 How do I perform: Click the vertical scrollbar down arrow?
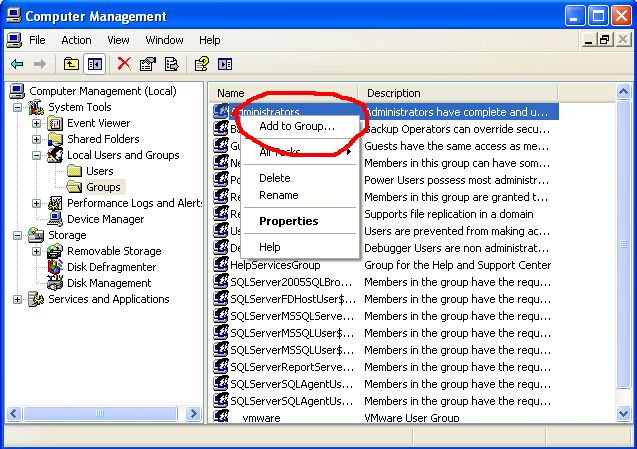pos(623,413)
